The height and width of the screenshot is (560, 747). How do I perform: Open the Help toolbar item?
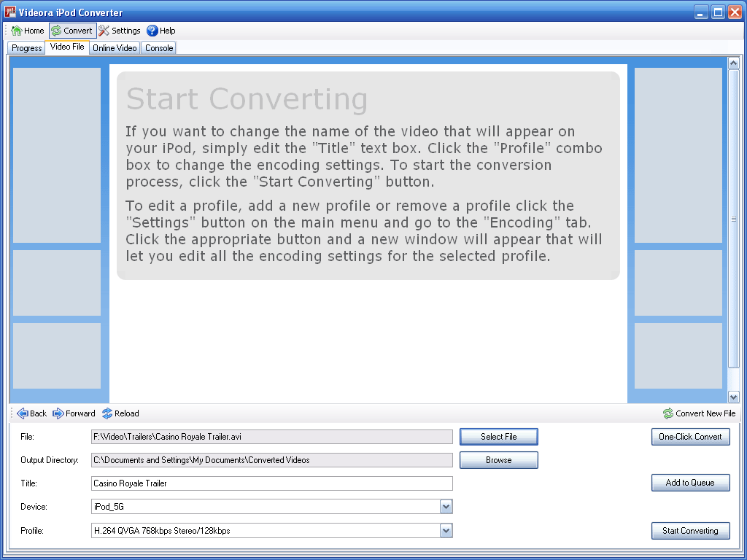[161, 31]
